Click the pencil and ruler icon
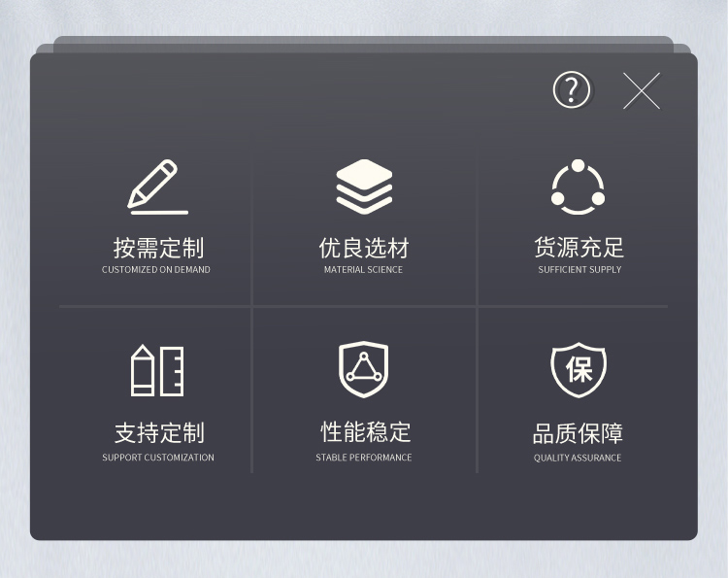 (x=157, y=370)
